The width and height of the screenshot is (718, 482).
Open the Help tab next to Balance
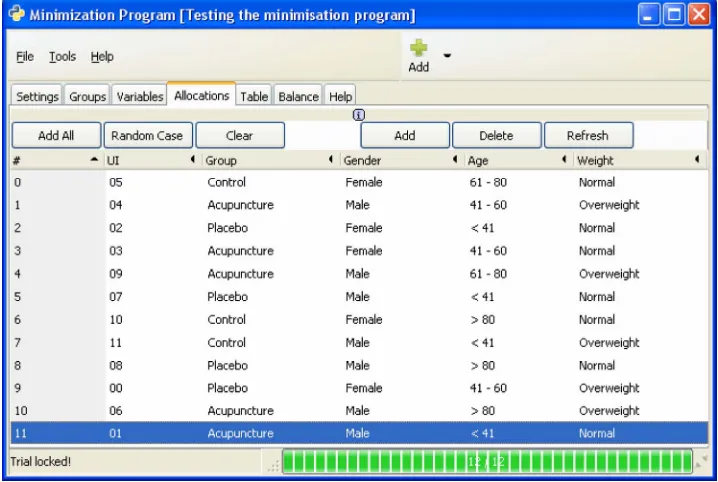click(340, 96)
